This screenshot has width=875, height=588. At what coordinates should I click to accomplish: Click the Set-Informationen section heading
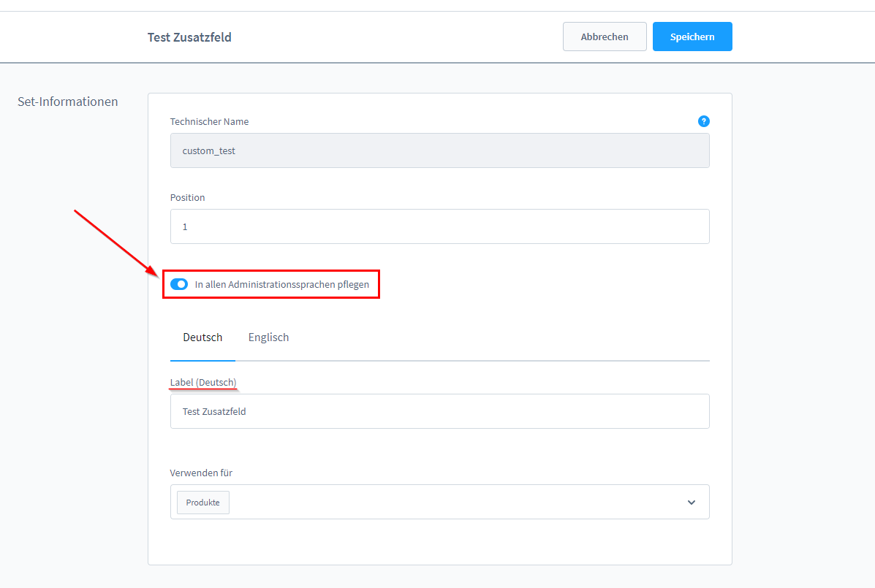67,102
